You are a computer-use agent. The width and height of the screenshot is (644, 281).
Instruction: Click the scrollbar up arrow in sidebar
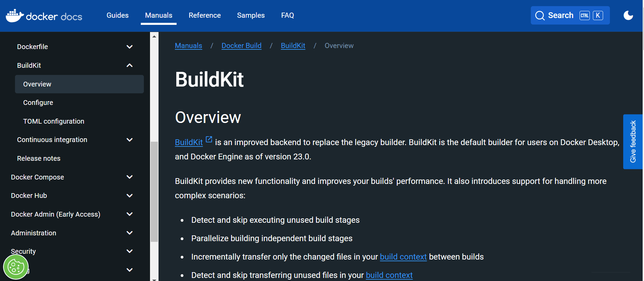click(x=154, y=36)
